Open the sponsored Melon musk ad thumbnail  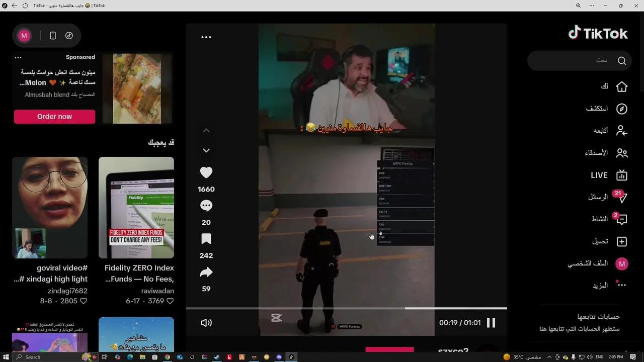click(137, 88)
